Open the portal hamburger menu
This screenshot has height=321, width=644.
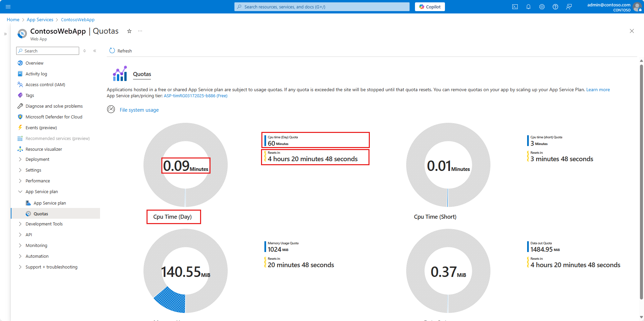point(8,7)
